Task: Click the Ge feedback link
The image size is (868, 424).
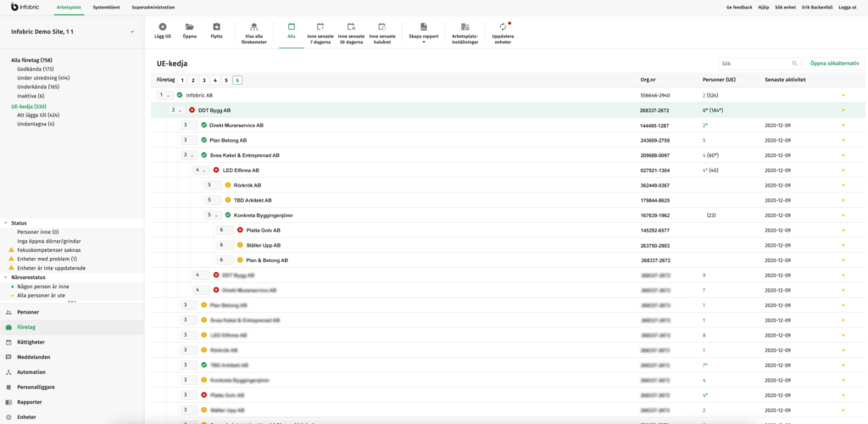Action: 739,7
